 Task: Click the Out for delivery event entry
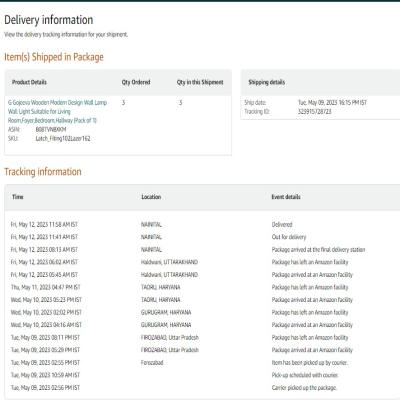click(x=289, y=237)
